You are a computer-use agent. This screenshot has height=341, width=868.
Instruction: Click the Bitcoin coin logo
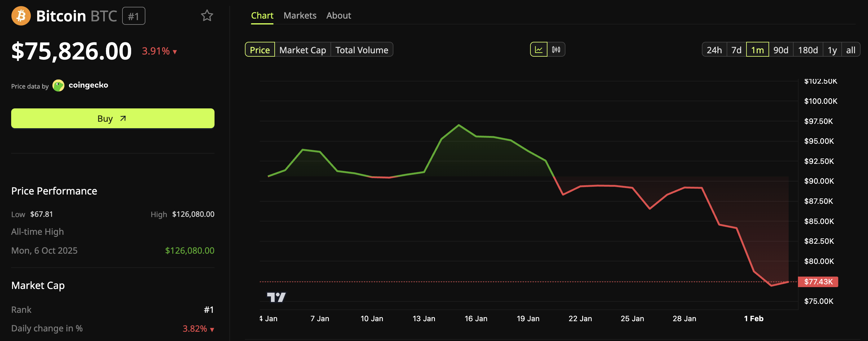coord(20,15)
